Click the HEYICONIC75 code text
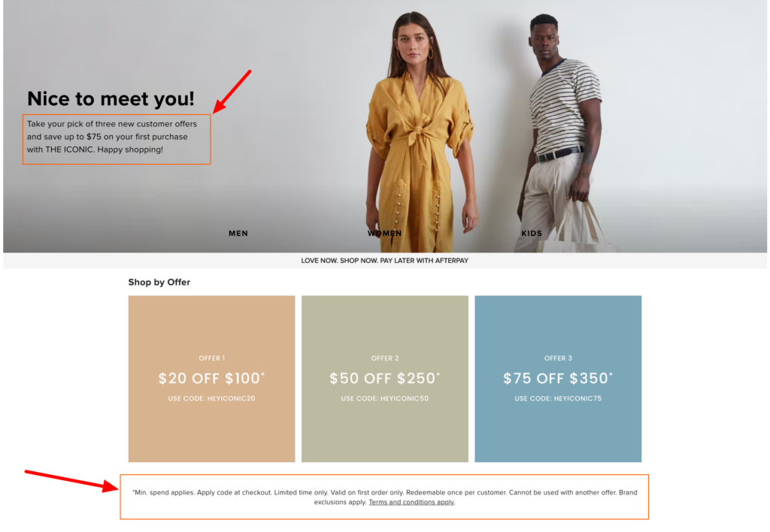This screenshot has width=770, height=532. 578,398
